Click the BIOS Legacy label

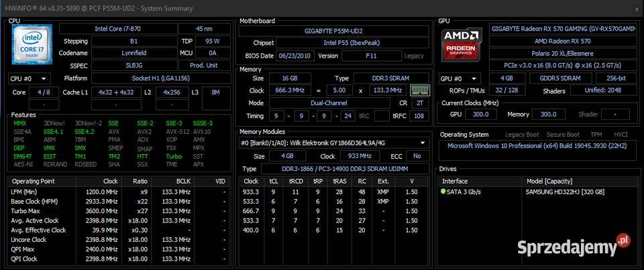(414, 56)
